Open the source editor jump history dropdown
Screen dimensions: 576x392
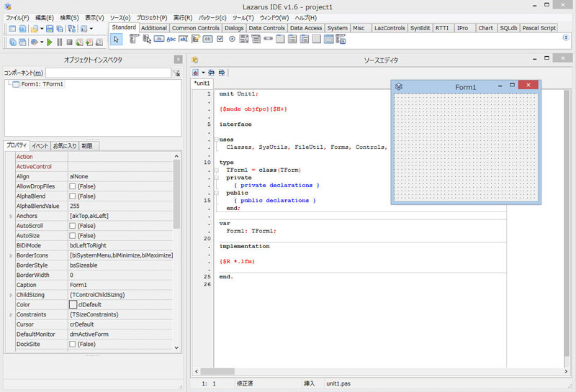(x=203, y=73)
